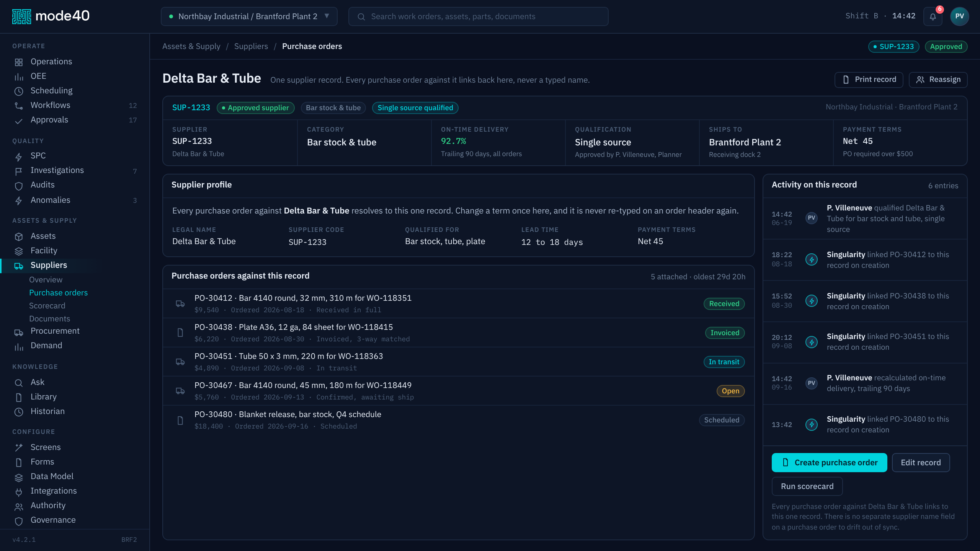Select Scorecard under Suppliers
Viewport: 980px width, 551px height.
pyautogui.click(x=47, y=306)
